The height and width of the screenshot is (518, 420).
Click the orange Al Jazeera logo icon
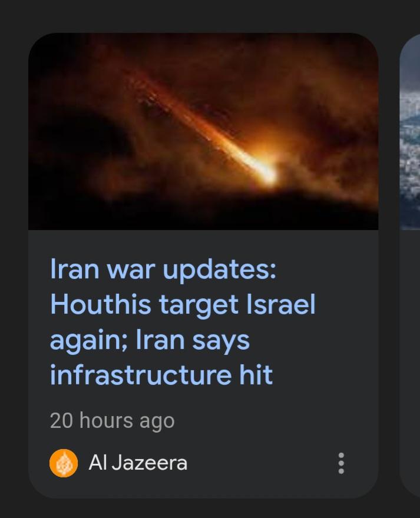(x=64, y=463)
